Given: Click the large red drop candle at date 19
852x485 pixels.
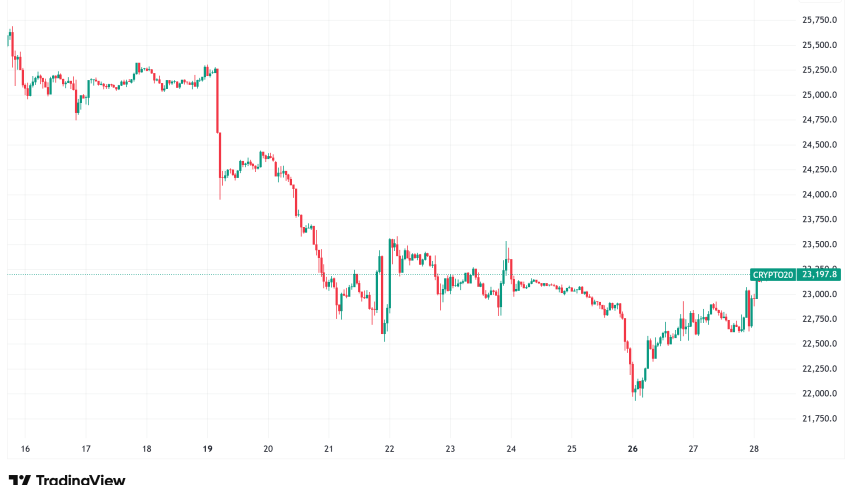Looking at the screenshot, I should coord(218,102).
